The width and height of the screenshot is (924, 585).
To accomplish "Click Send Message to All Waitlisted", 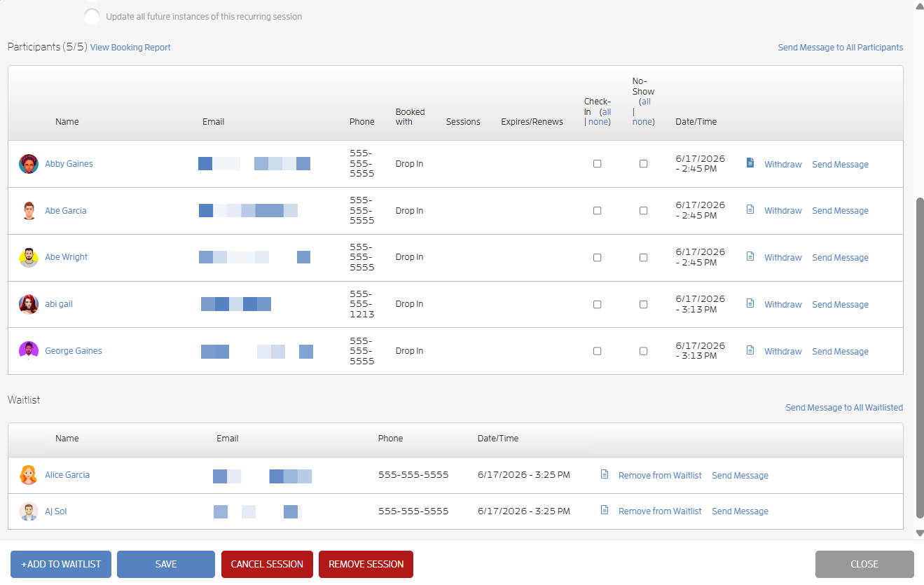I will [x=844, y=408].
